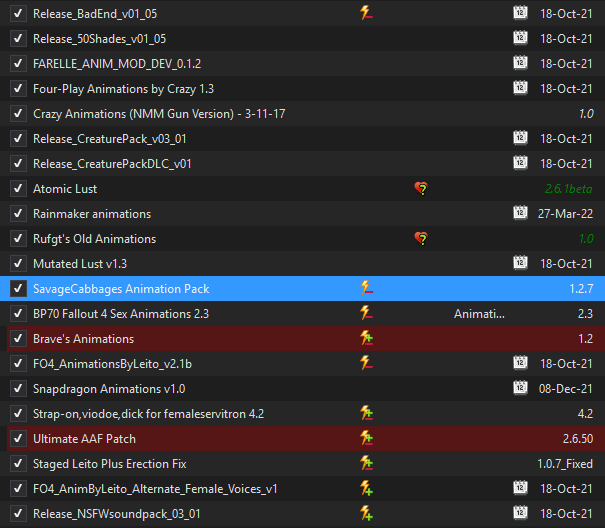Uncheck Crazy Animations (NMM Gun Version) checkbox
605x528 pixels.
tap(18, 114)
